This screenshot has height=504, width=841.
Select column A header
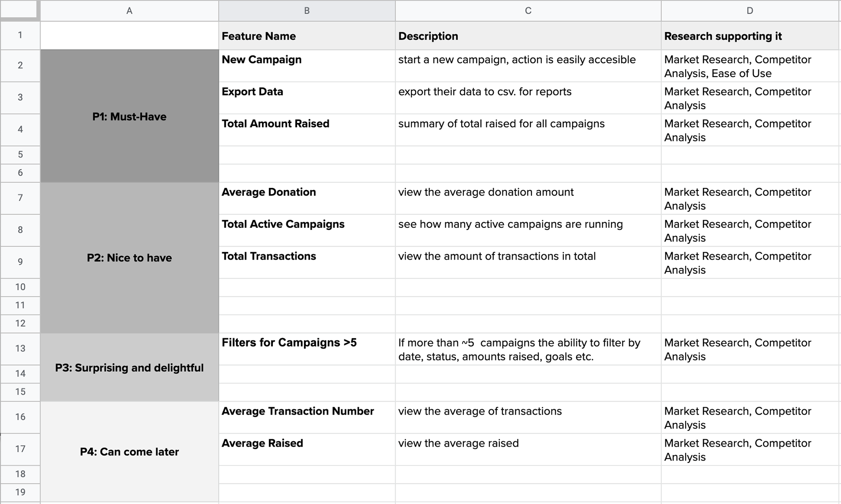tap(129, 11)
